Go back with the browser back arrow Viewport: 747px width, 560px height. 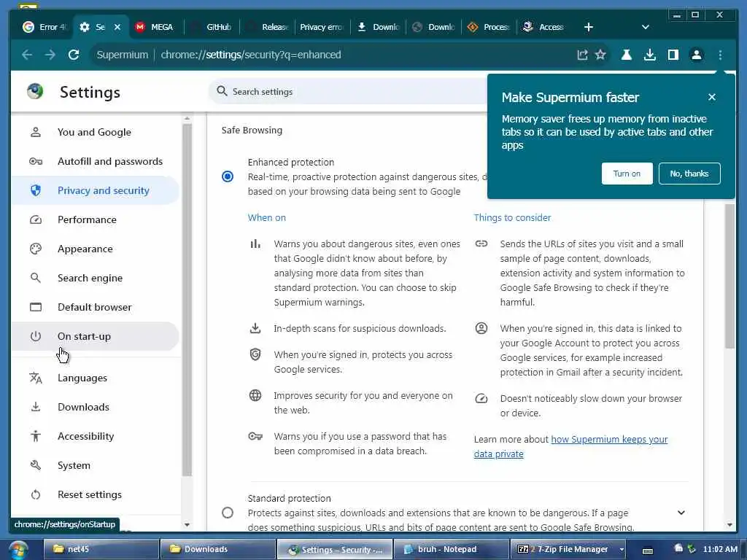coord(27,55)
